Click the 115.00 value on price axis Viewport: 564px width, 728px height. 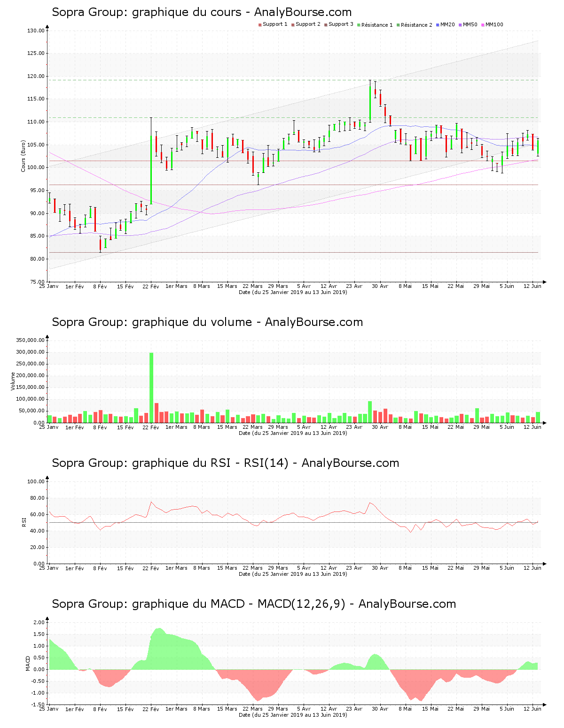(36, 99)
